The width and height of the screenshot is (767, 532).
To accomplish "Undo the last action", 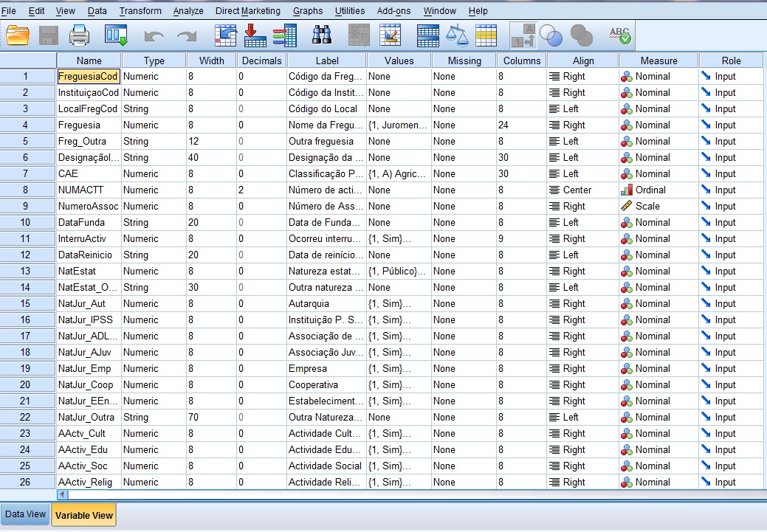I will [154, 36].
